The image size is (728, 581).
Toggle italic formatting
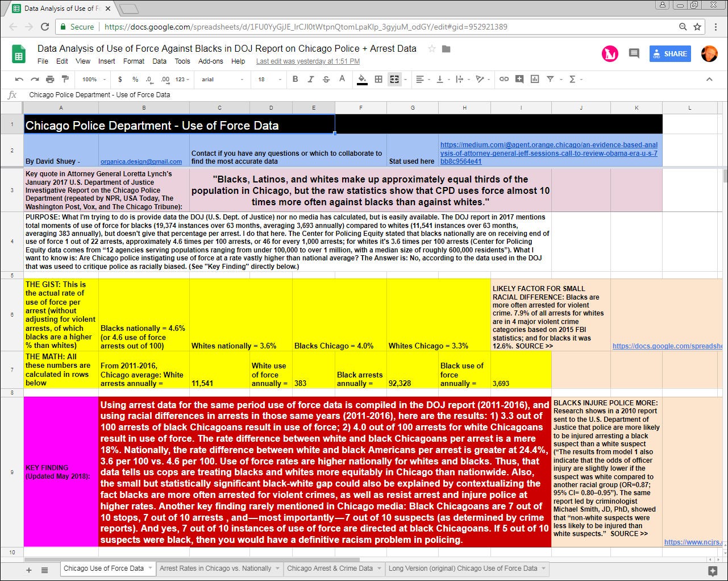tap(310, 79)
